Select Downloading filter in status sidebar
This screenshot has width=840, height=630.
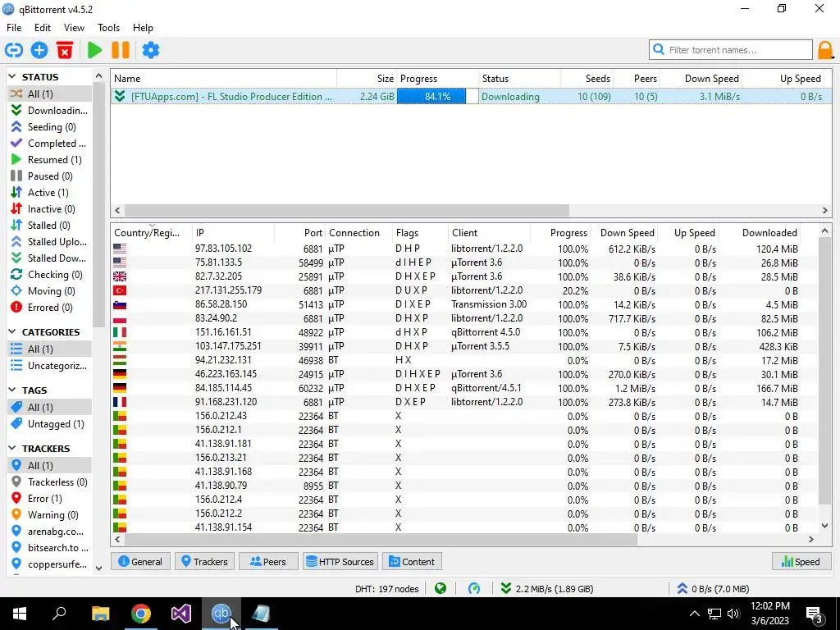tap(49, 111)
